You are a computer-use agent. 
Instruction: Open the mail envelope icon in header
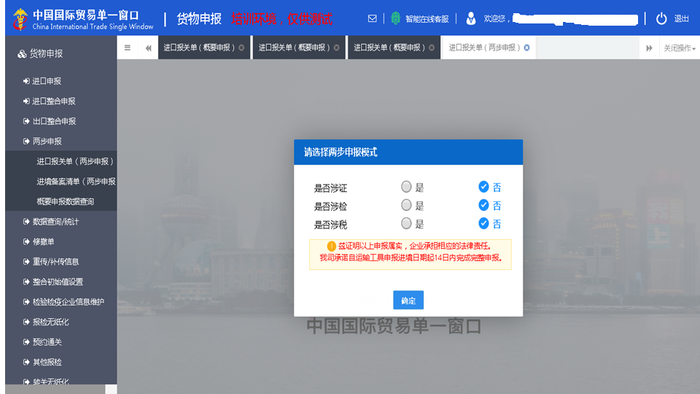(x=372, y=18)
